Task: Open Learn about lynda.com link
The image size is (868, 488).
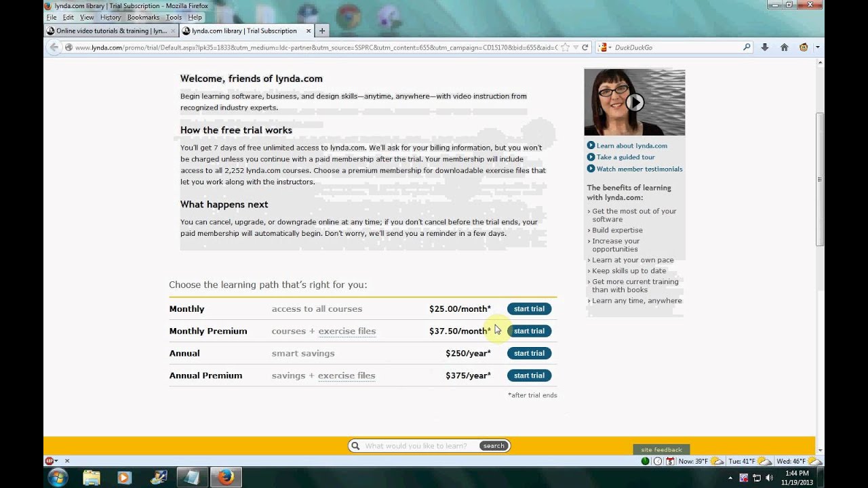Action: click(x=631, y=146)
